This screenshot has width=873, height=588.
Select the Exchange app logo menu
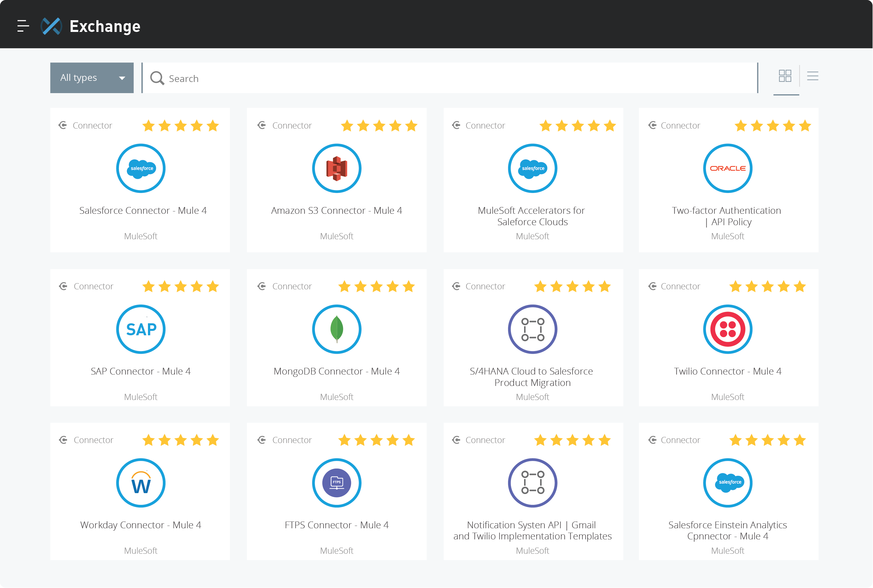click(x=52, y=25)
